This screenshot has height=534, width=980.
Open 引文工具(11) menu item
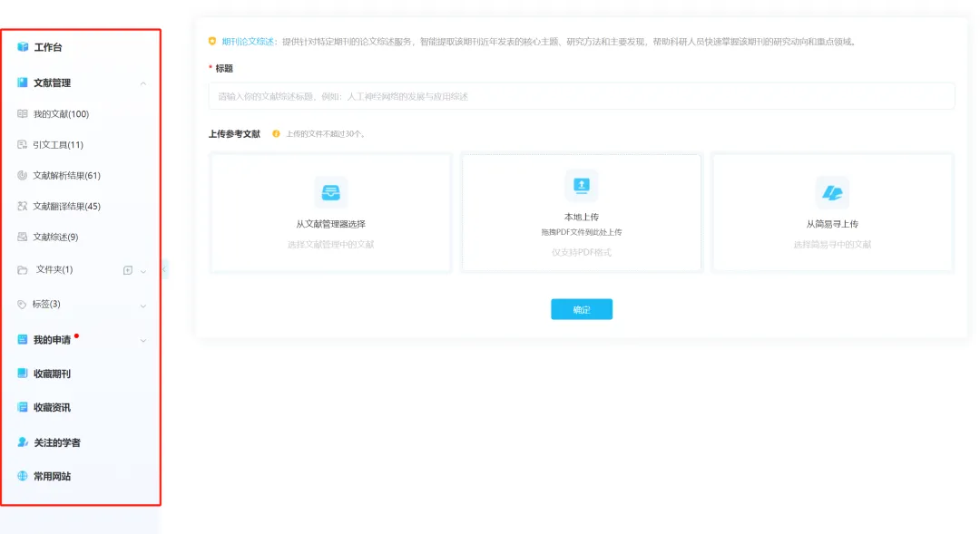point(57,145)
